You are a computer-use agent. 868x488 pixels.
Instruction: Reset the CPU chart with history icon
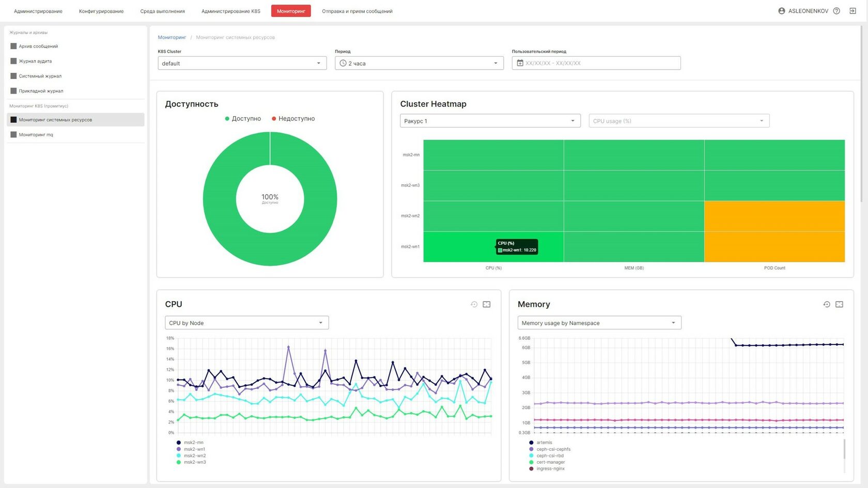(474, 304)
